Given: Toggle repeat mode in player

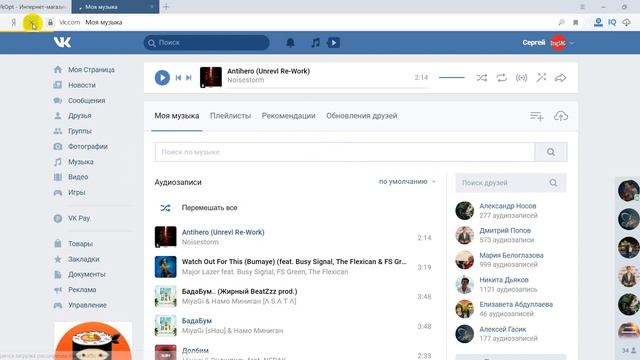Looking at the screenshot, I should [x=501, y=78].
